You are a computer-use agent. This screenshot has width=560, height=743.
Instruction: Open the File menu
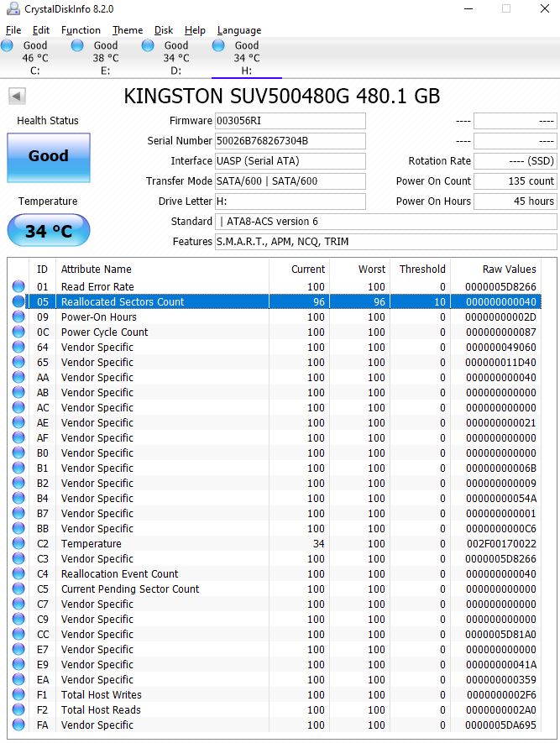pyautogui.click(x=13, y=30)
